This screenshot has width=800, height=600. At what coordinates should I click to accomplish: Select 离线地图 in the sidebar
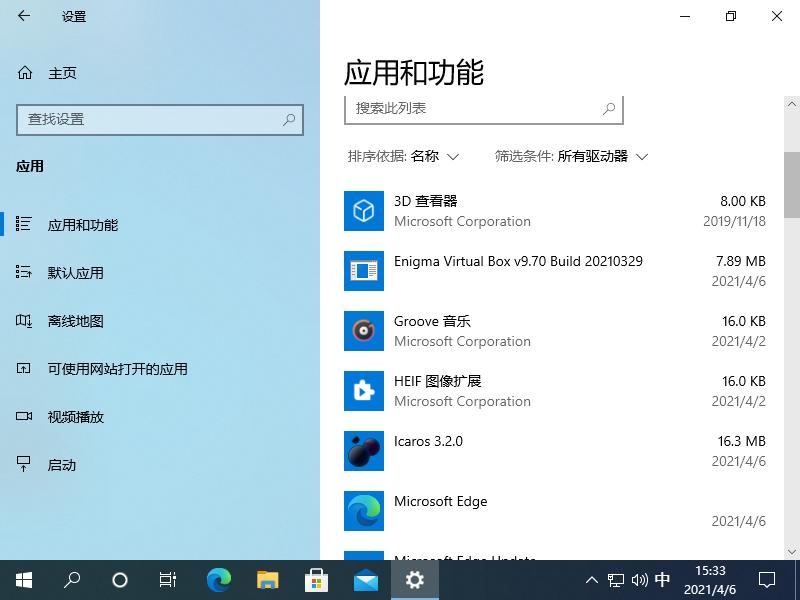click(76, 321)
